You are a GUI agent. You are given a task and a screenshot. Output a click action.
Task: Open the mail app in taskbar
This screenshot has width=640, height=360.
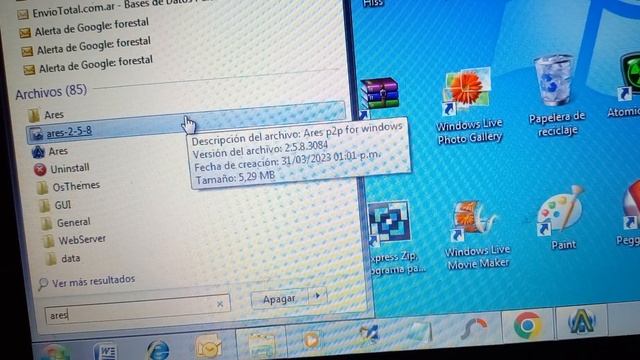[208, 347]
